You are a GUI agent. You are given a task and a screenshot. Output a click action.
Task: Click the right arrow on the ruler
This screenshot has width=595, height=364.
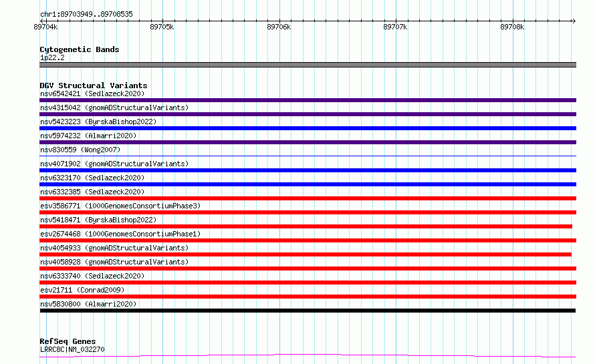point(574,21)
